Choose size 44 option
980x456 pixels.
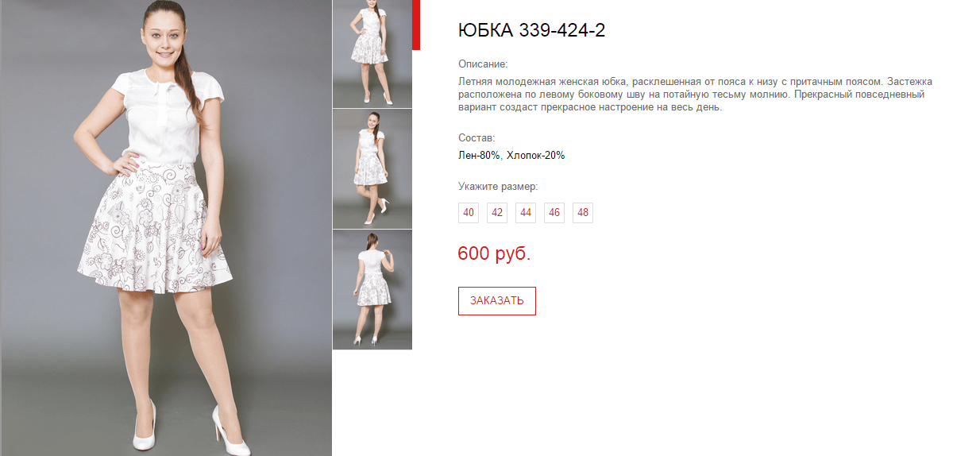point(526,213)
